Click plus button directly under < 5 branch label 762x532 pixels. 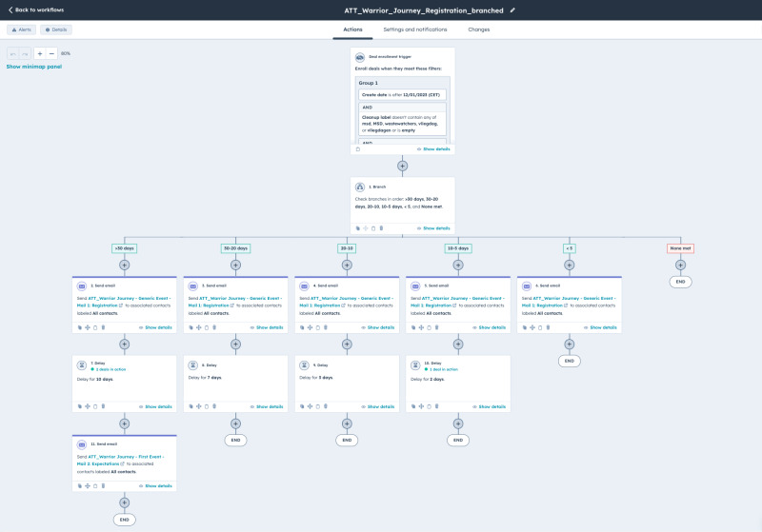[569, 265]
